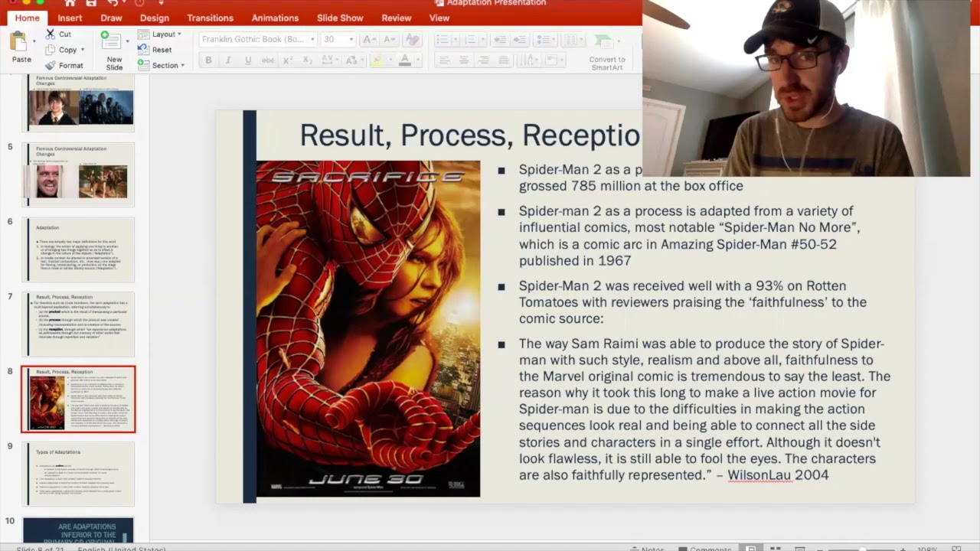Justify the text
980x551 pixels.
(x=504, y=60)
